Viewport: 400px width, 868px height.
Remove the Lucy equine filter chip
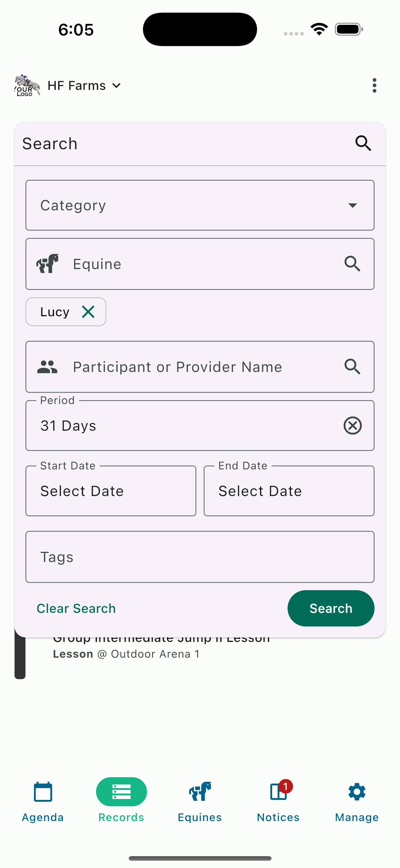(88, 312)
